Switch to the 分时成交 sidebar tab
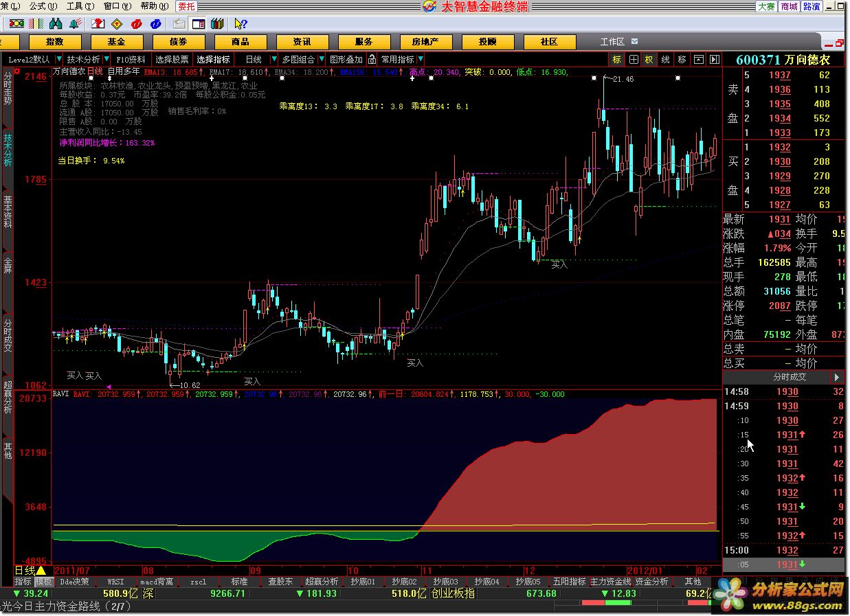The image size is (850, 616). coord(8,335)
